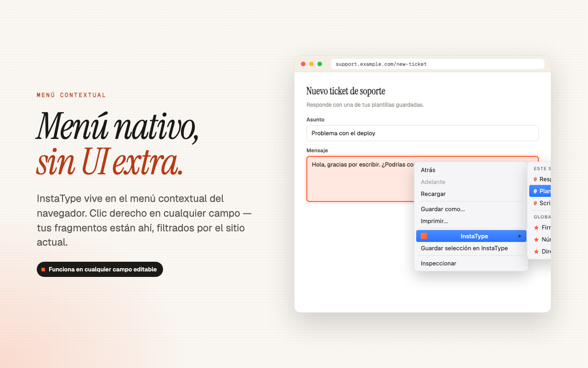Choose 'Atrás' in the context menu
Viewport: 588px width, 368px height.
point(471,170)
